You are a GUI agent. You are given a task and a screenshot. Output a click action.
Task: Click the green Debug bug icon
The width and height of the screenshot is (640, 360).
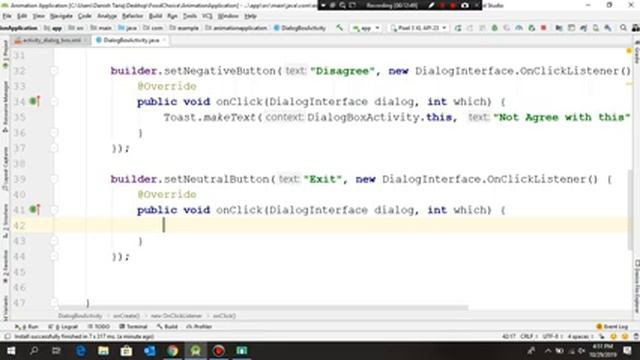pyautogui.click(x=495, y=28)
